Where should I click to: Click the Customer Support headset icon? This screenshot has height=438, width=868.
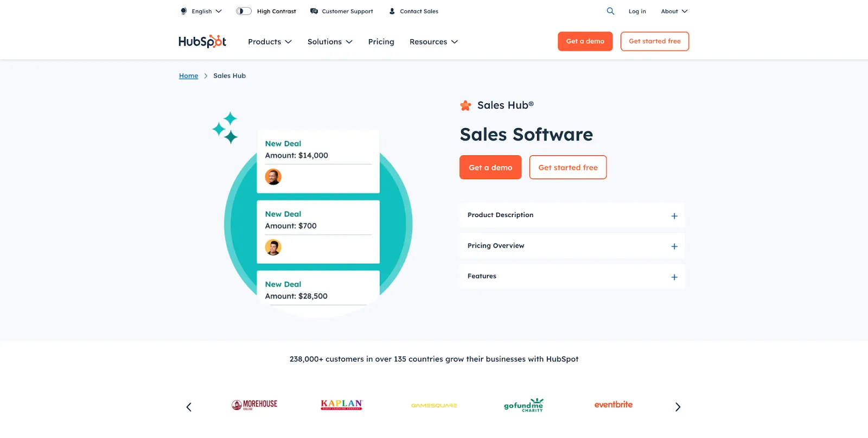click(314, 11)
